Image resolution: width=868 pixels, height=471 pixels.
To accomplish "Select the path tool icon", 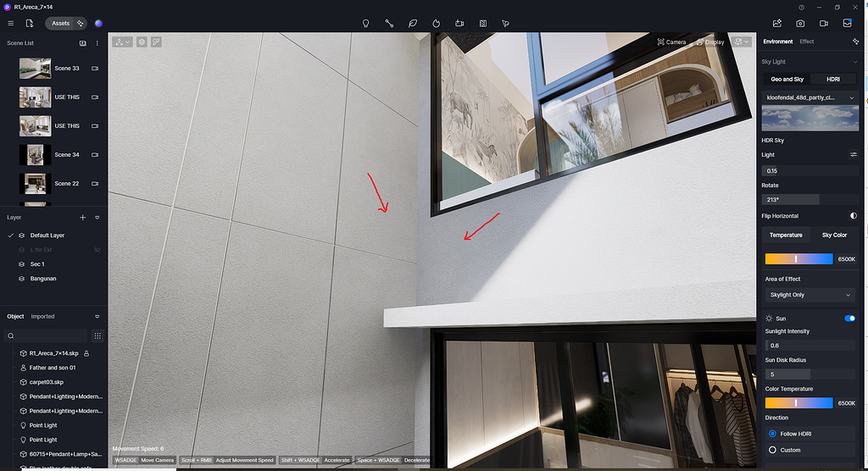I will (389, 23).
